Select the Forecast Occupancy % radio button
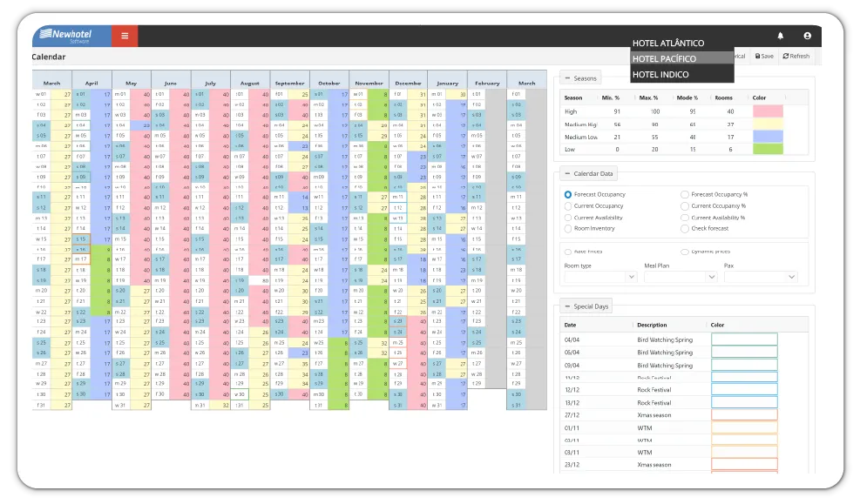The height and width of the screenshot is (504, 860). point(685,194)
